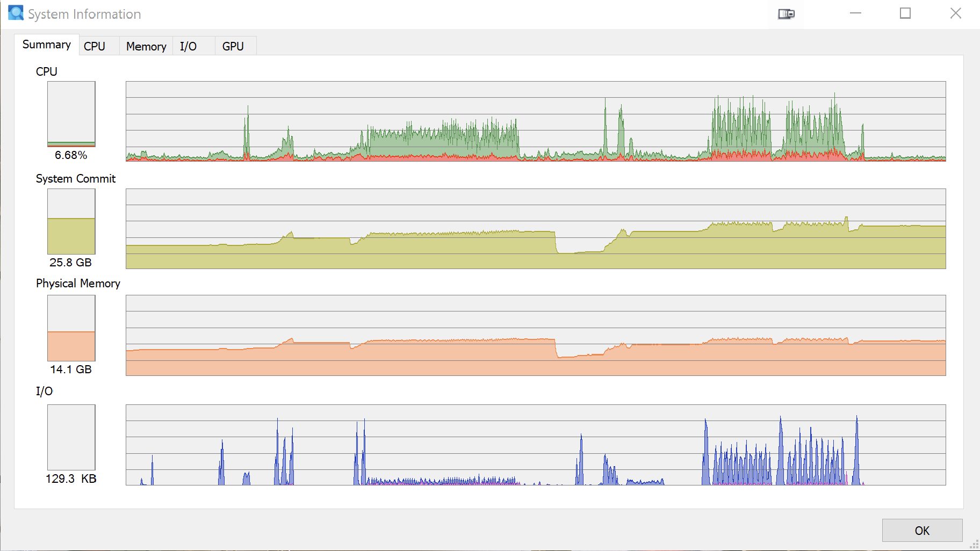Click the CPU usage gauge showing 6.68%

[71, 114]
